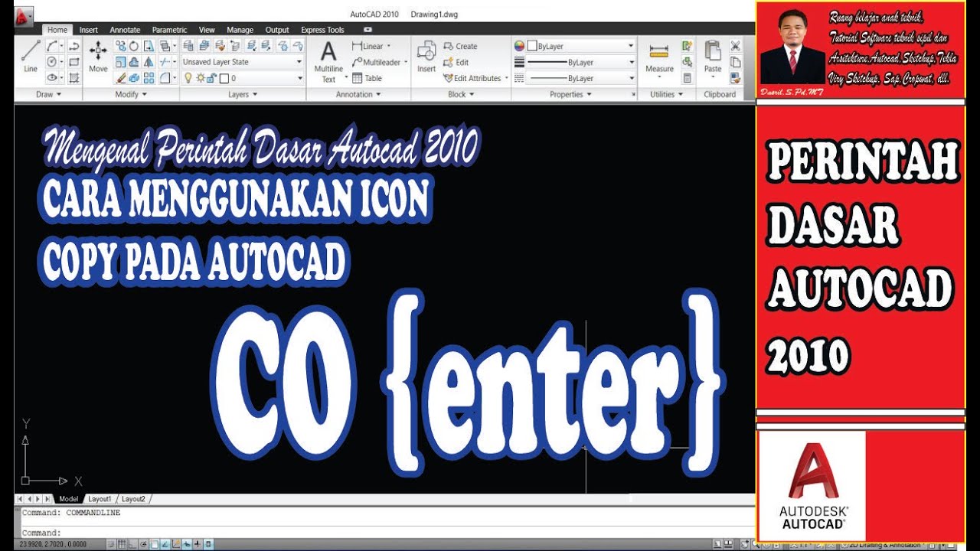Open the Manage ribbon tab
980x551 pixels.
[x=240, y=30]
